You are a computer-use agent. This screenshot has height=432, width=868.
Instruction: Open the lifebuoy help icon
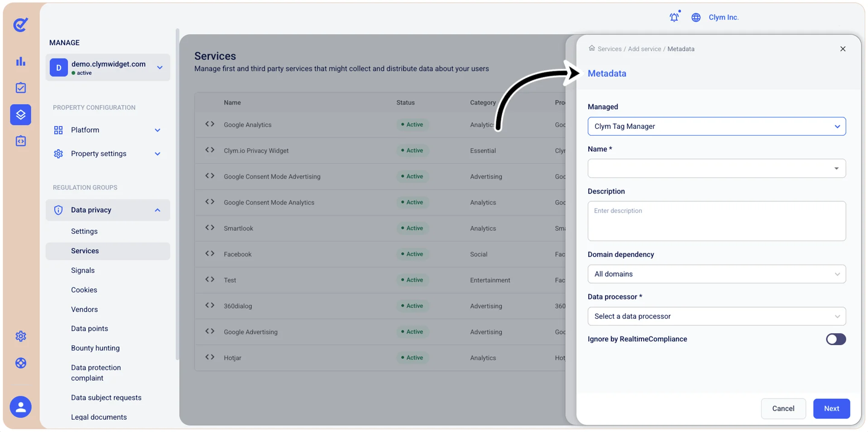(21, 363)
